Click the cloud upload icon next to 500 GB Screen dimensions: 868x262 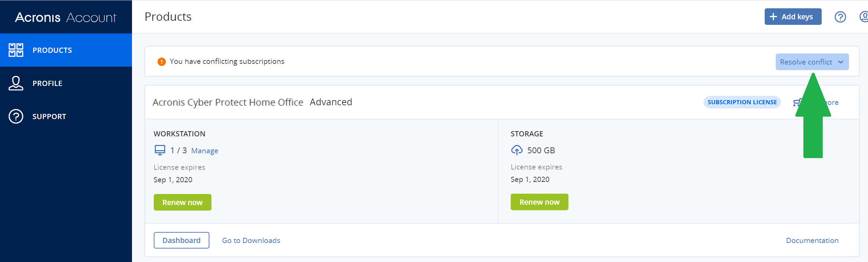(516, 150)
